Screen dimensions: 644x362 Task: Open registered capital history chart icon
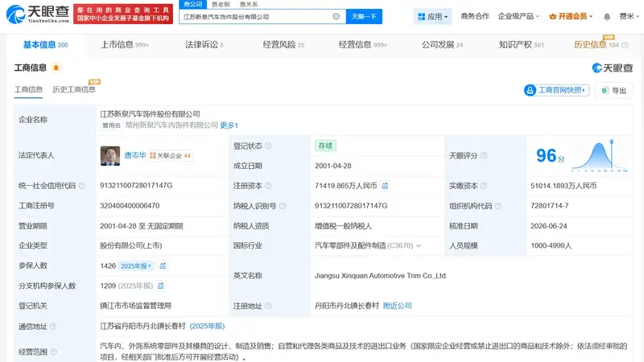click(x=385, y=186)
